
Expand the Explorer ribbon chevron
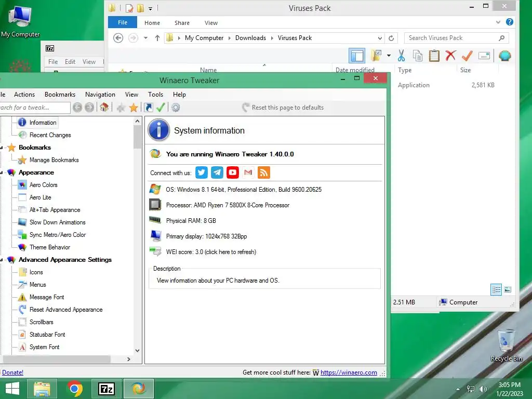[x=498, y=22]
